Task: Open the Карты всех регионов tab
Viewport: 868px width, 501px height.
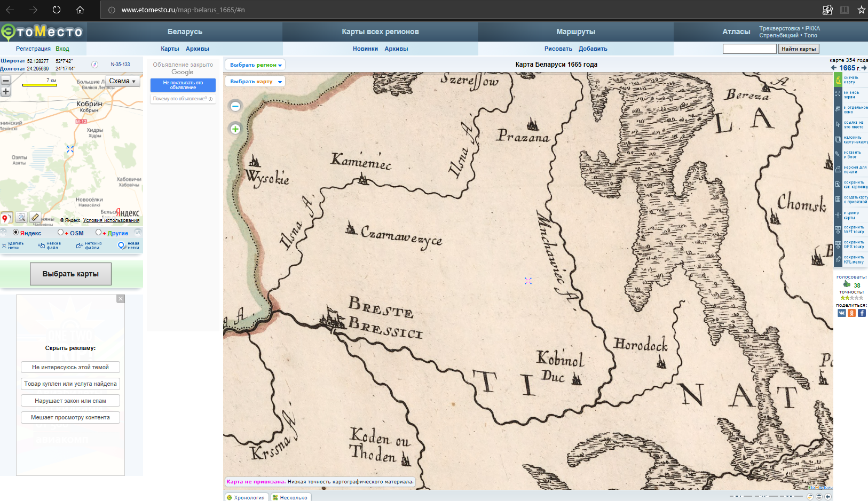Action: [380, 31]
